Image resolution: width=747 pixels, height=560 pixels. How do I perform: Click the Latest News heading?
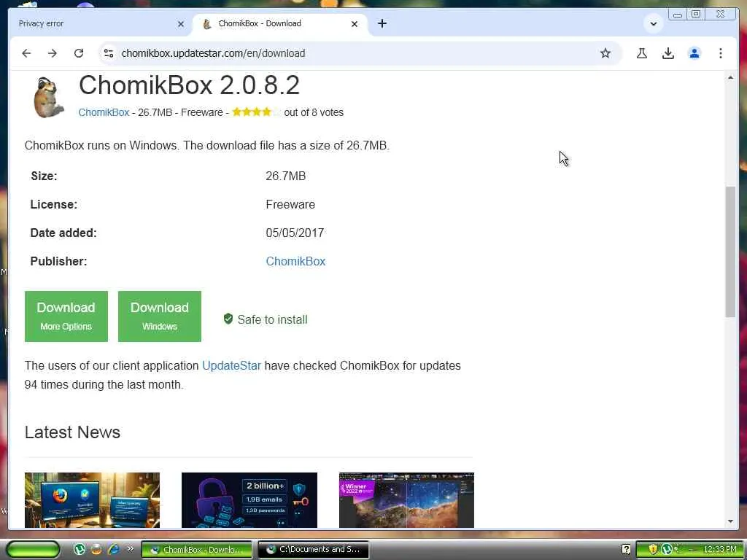point(72,432)
